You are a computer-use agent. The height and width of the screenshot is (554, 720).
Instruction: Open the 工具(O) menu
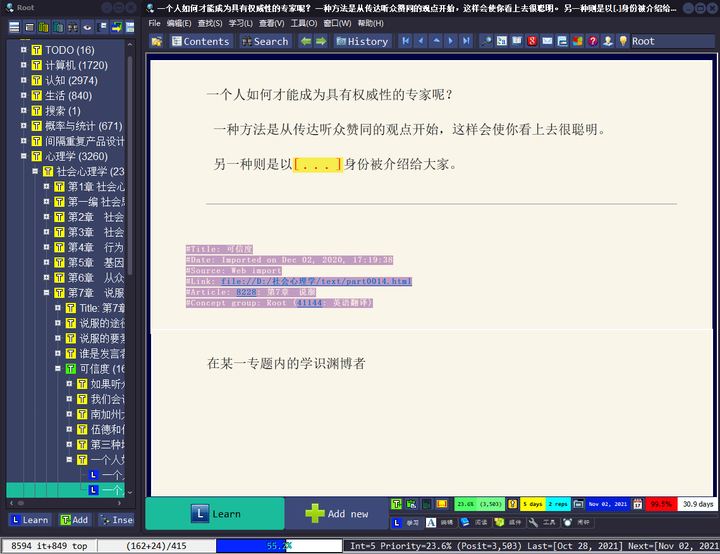click(304, 23)
